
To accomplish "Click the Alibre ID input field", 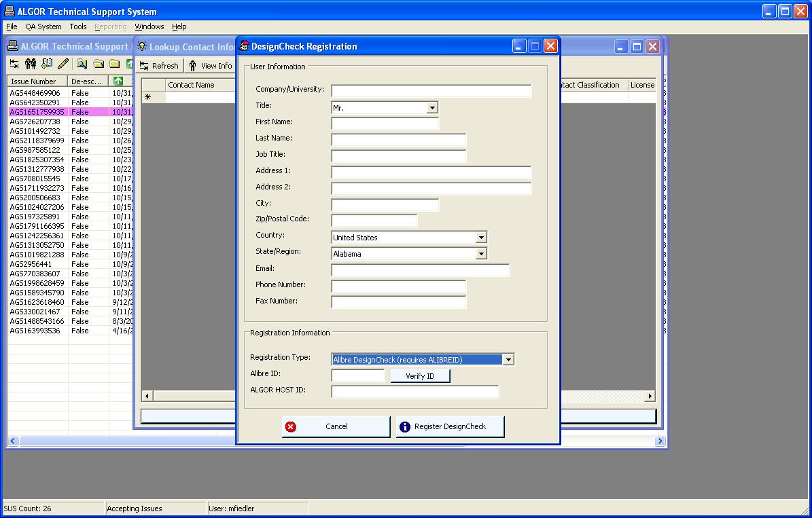I will coord(358,375).
